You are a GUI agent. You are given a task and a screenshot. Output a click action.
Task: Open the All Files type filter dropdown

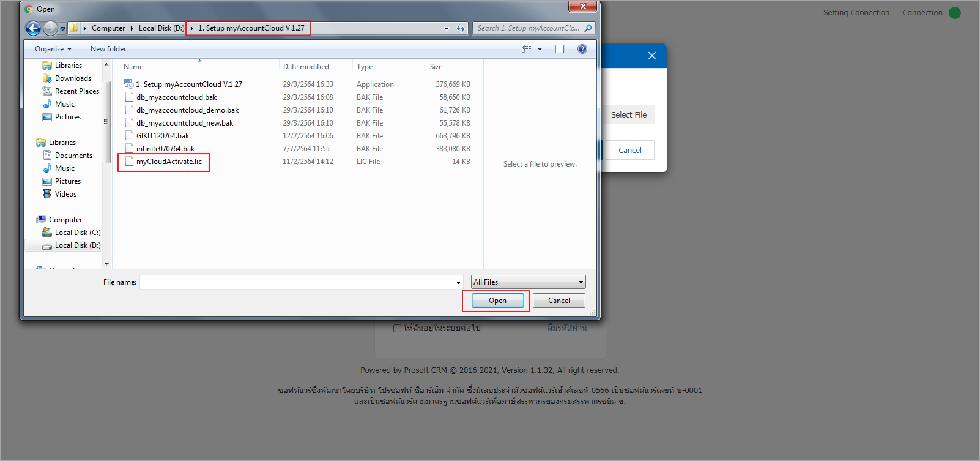click(529, 282)
